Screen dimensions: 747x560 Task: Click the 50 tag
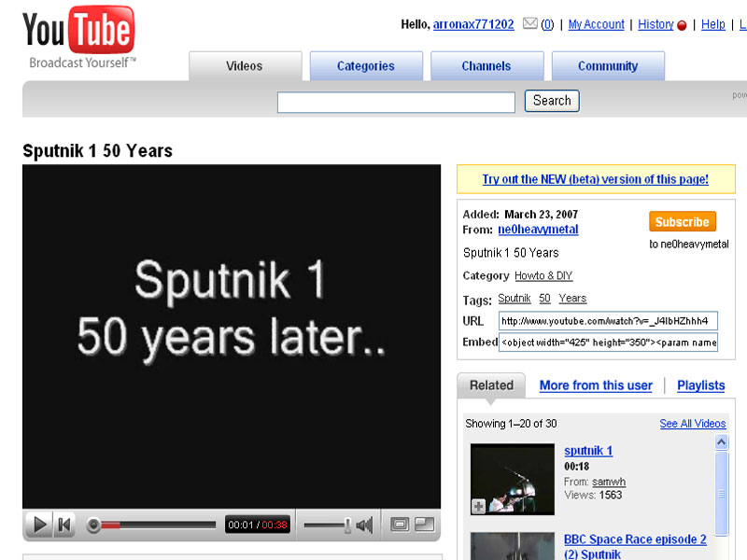pyautogui.click(x=544, y=298)
